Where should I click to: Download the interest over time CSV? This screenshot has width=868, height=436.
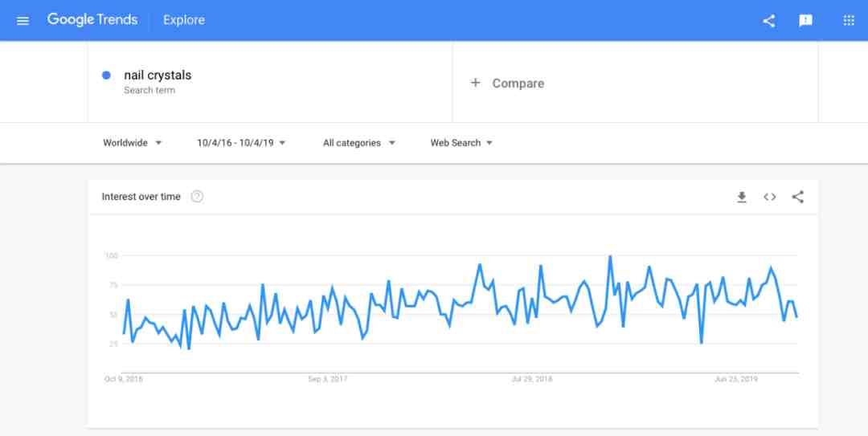[742, 197]
